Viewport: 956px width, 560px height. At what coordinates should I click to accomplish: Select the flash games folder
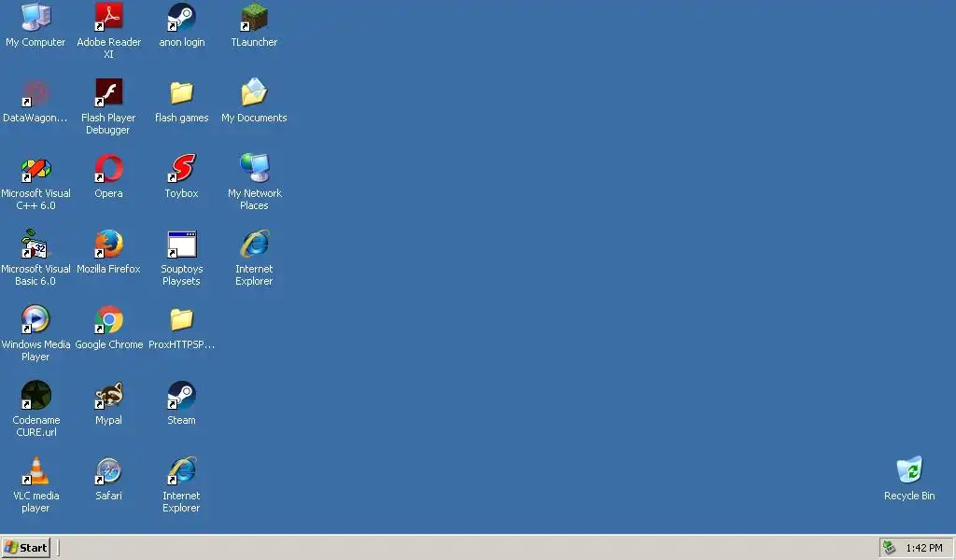pos(182,92)
